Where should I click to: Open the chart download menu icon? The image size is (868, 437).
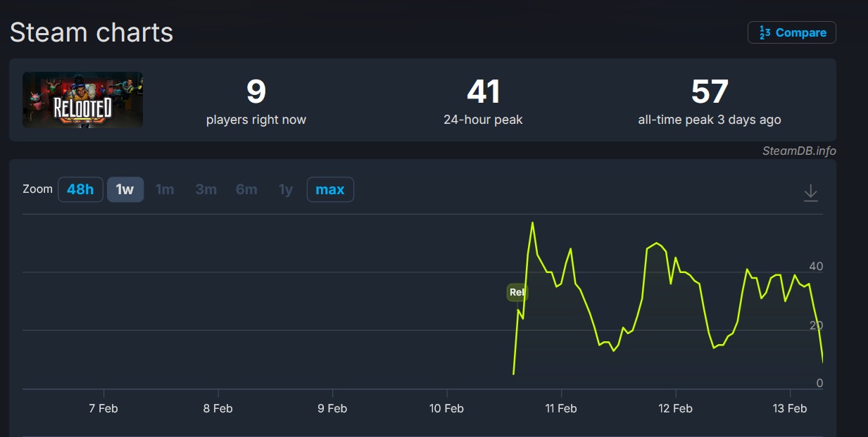coord(811,192)
